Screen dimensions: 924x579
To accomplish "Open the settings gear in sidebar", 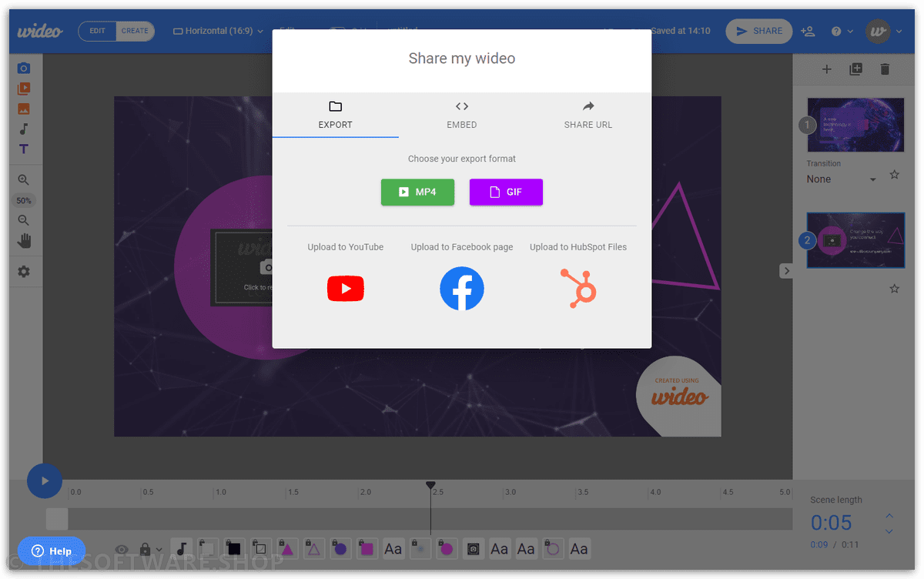I will coord(24,272).
